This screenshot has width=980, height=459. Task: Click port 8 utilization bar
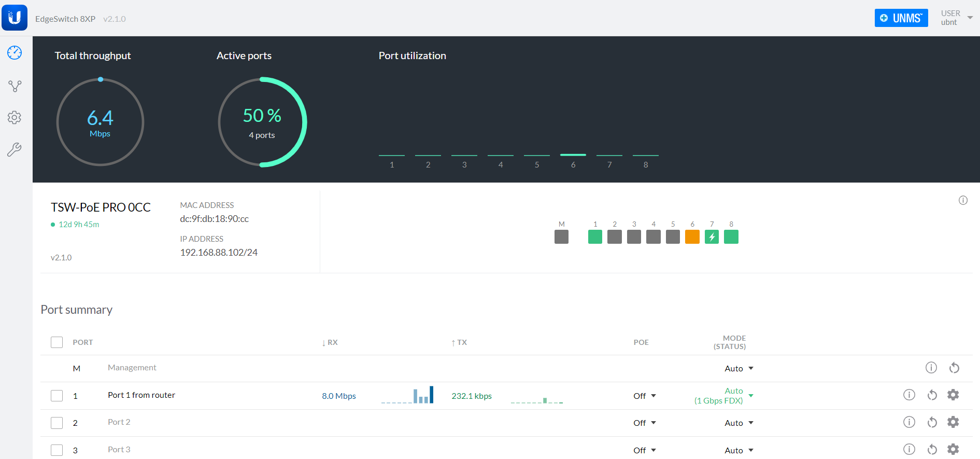pos(646,155)
